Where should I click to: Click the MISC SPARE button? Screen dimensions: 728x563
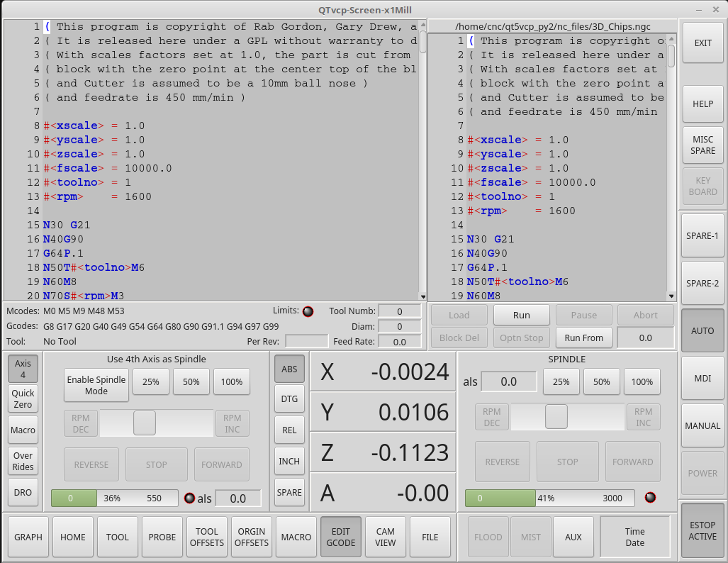pos(703,145)
